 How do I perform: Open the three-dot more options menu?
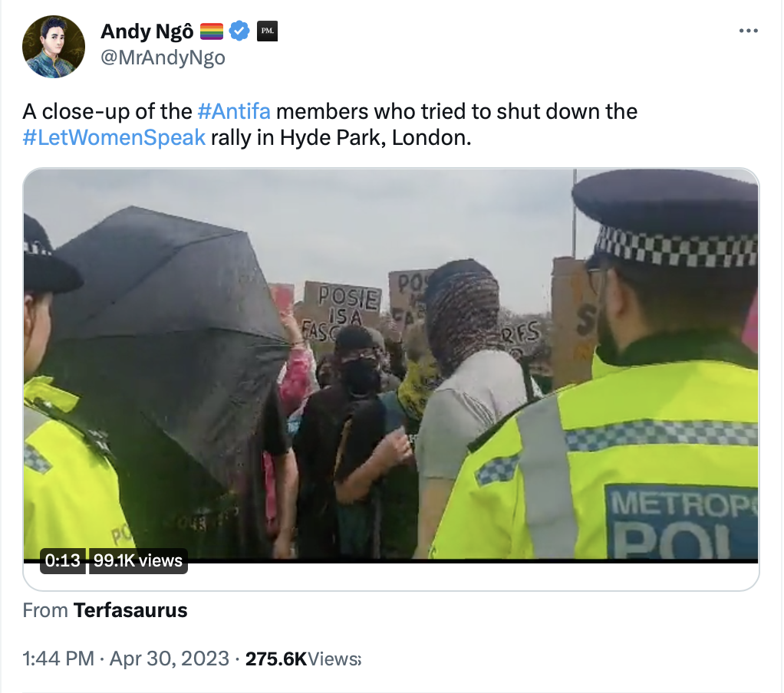(748, 31)
